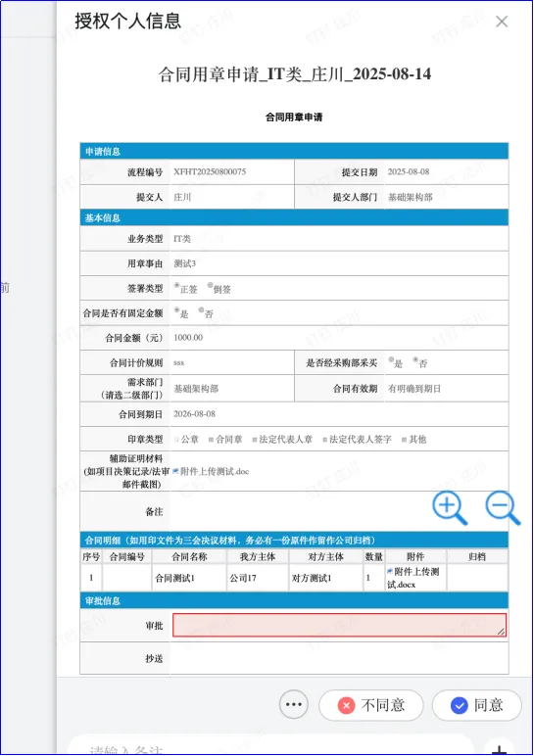Click the 审批 comment text area

[340, 625]
